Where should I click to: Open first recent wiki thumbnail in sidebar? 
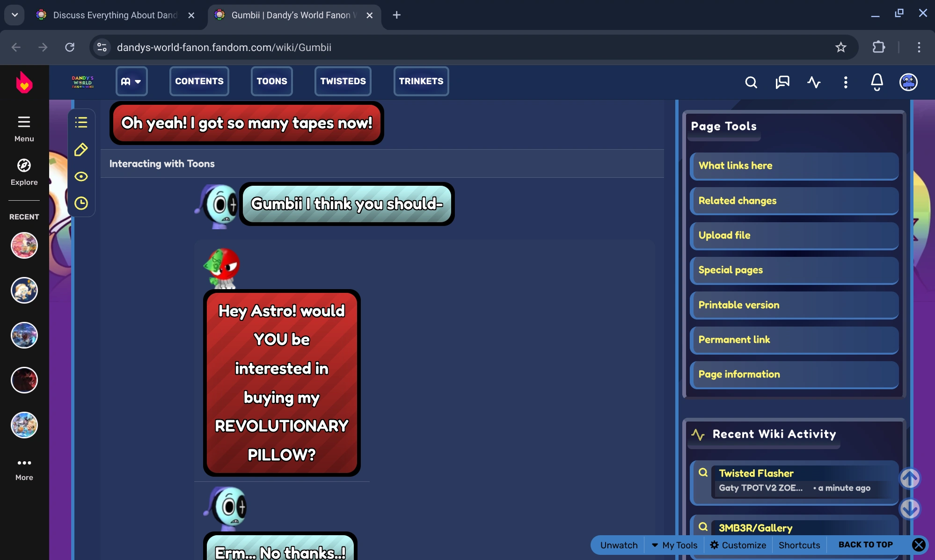[24, 245]
